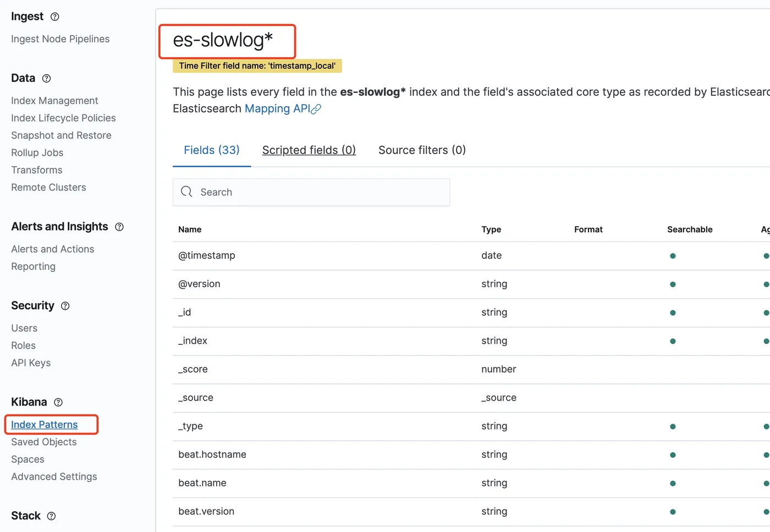Viewport: 770px width, 532px height.
Task: Click the help icon next to Data
Action: point(47,78)
